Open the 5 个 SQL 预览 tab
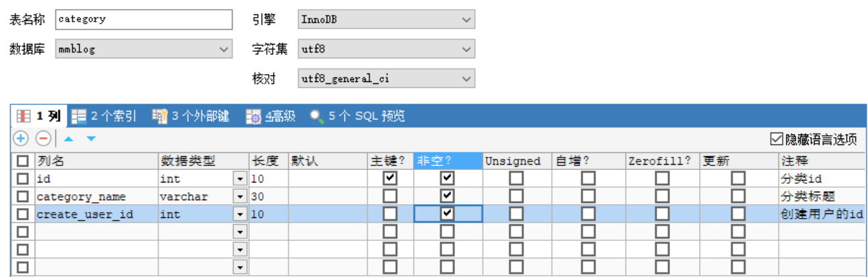This screenshot has height=277, width=868. pos(357,116)
